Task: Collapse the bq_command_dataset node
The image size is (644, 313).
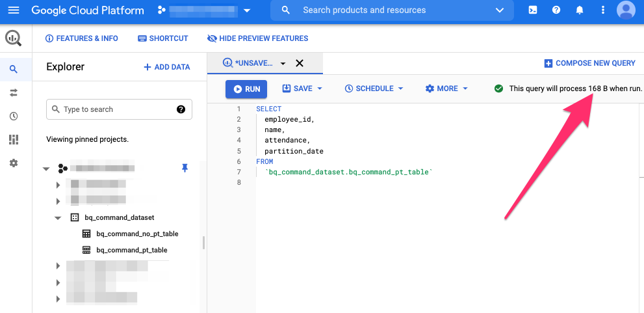Action: coord(58,218)
